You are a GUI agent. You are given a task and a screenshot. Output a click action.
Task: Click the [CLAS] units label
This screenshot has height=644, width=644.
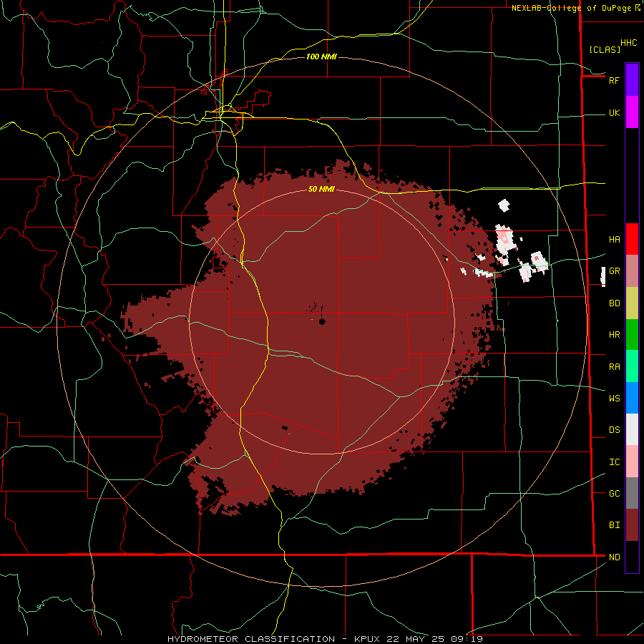coord(605,49)
